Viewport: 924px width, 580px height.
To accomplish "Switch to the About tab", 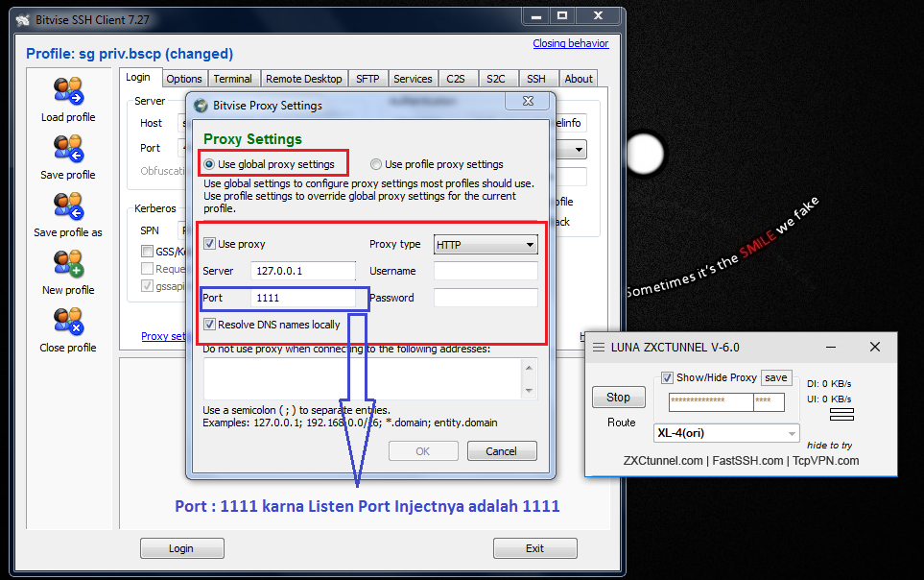I will (579, 79).
